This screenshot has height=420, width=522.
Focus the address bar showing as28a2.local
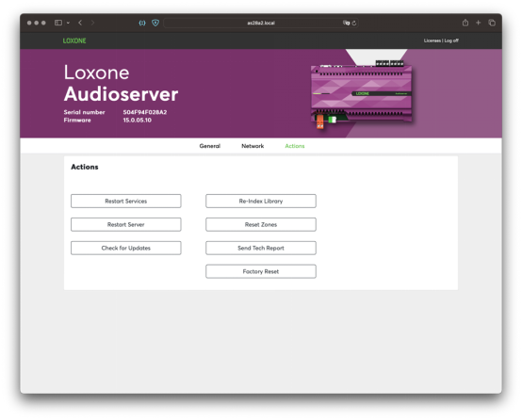261,23
